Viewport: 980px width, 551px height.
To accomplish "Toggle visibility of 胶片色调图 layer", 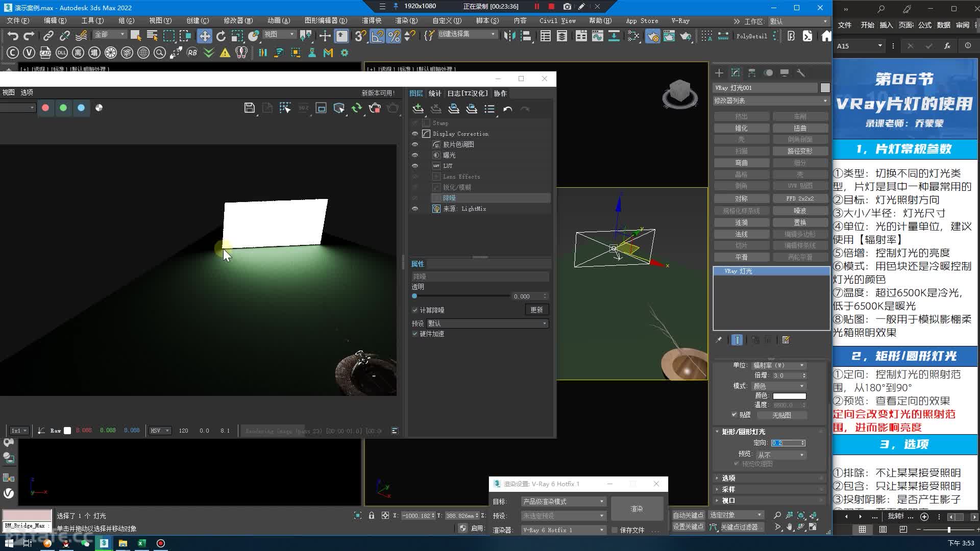I will click(x=415, y=144).
